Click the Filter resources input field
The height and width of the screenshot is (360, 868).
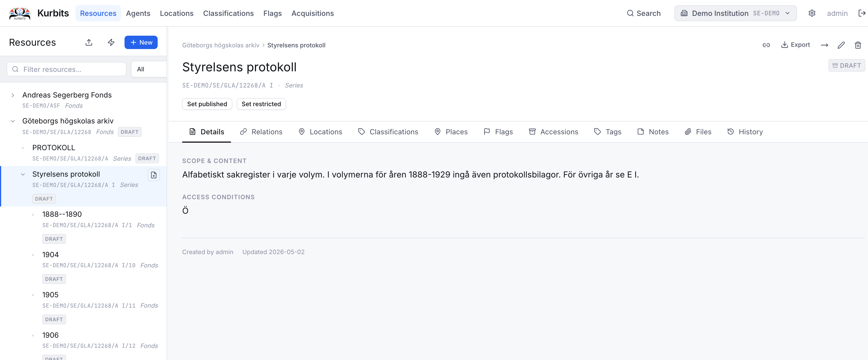[x=66, y=69]
